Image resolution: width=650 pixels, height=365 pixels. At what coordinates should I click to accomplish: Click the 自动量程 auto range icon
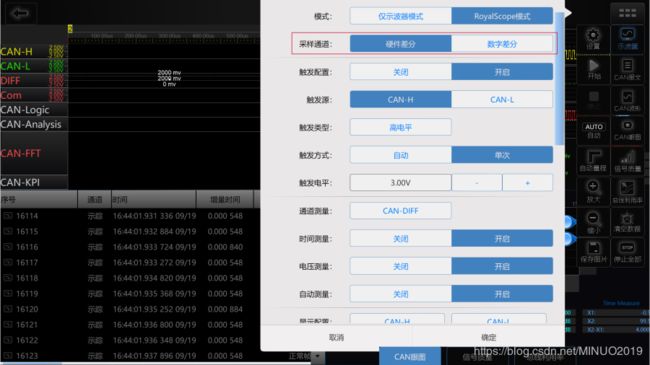click(x=593, y=161)
